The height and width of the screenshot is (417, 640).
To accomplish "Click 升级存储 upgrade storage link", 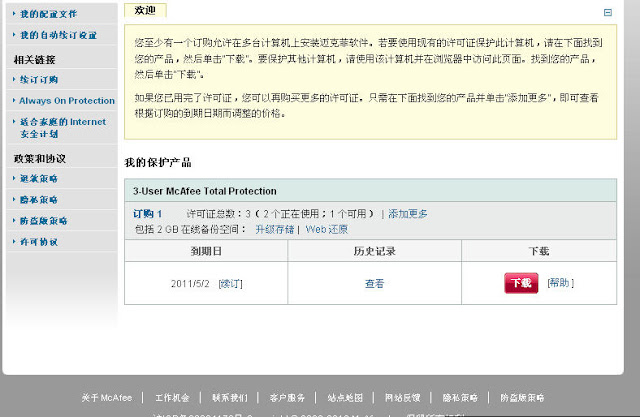I will click(x=275, y=229).
